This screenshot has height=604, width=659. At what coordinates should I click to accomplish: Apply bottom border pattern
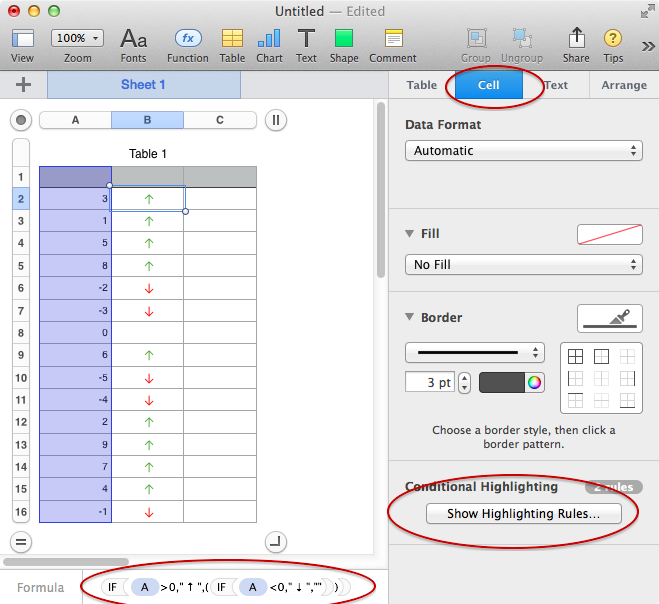point(627,400)
